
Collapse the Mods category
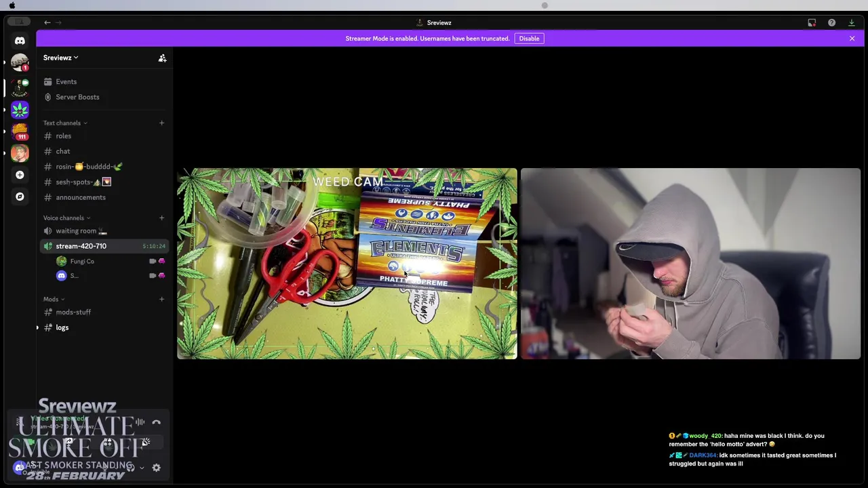pos(54,300)
